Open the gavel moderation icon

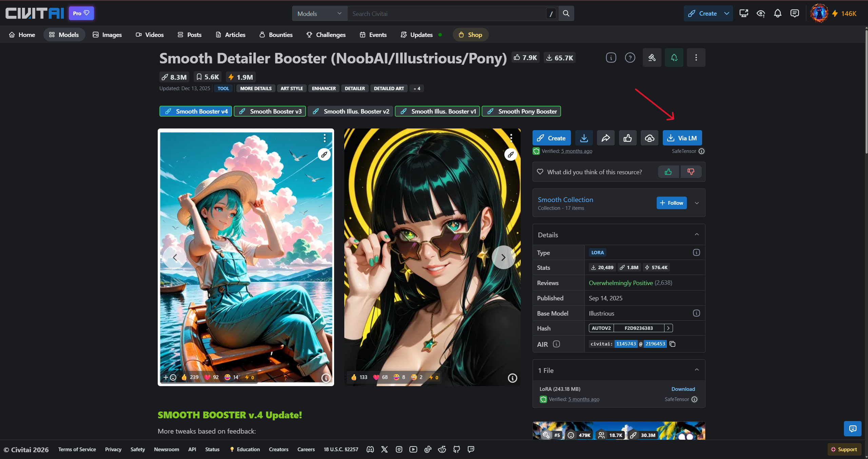coord(652,58)
